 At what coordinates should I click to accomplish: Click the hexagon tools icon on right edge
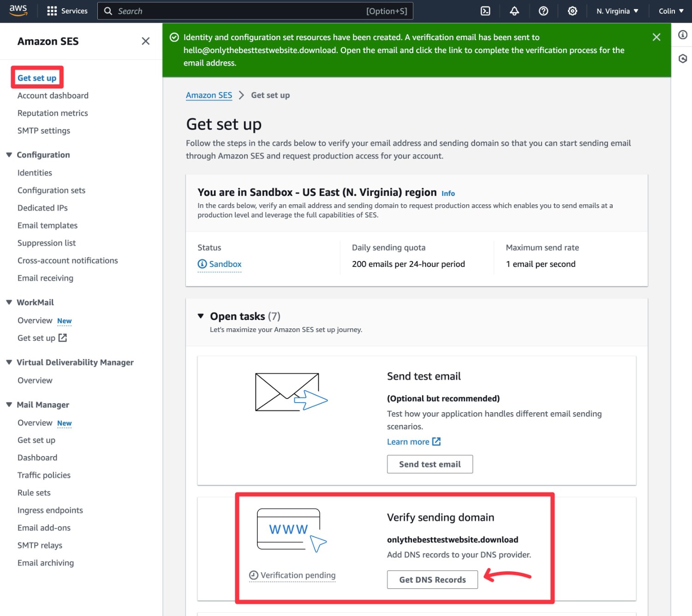[x=683, y=59]
